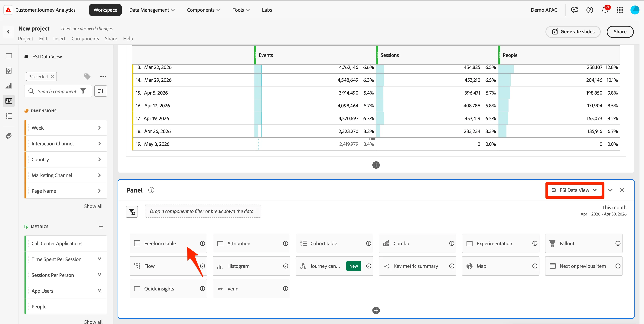Click the info icon for Freeform table

click(x=203, y=244)
